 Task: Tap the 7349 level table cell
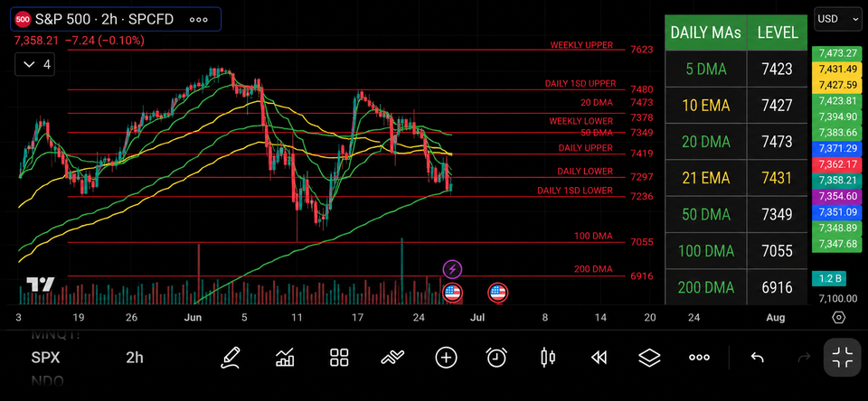coord(778,215)
